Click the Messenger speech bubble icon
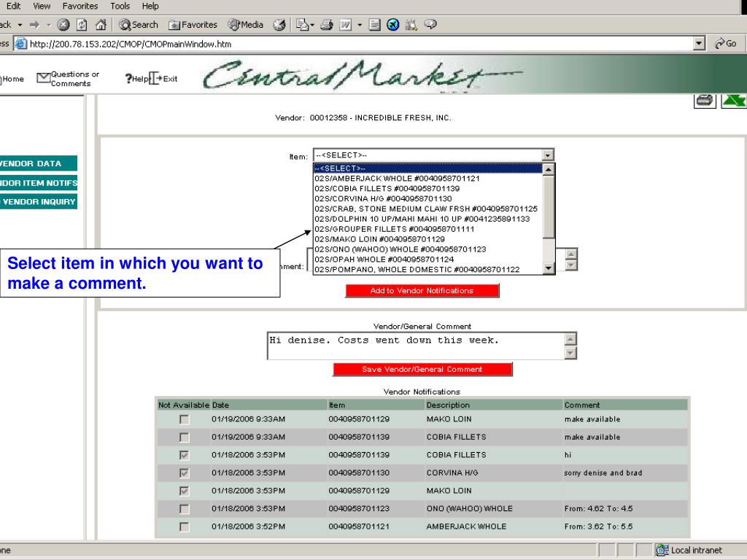 [x=430, y=25]
